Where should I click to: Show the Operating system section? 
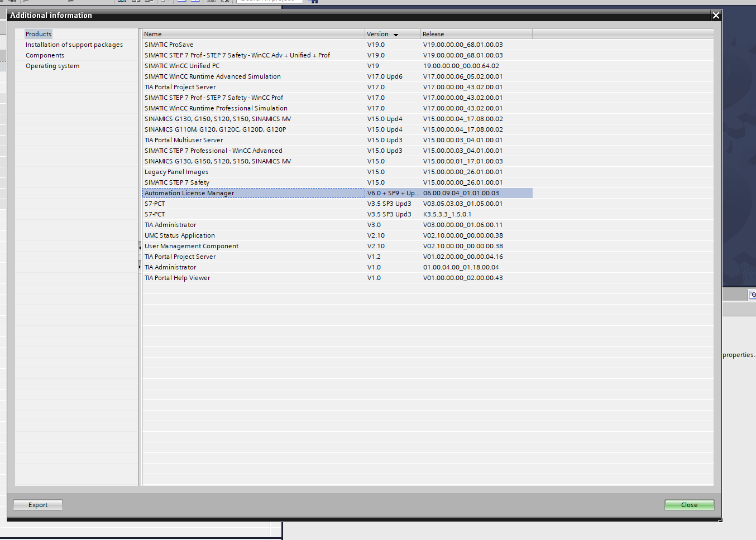click(52, 66)
